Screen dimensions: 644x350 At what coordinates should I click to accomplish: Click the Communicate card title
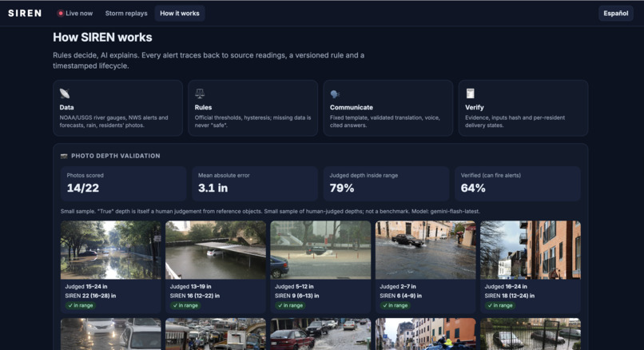(351, 107)
